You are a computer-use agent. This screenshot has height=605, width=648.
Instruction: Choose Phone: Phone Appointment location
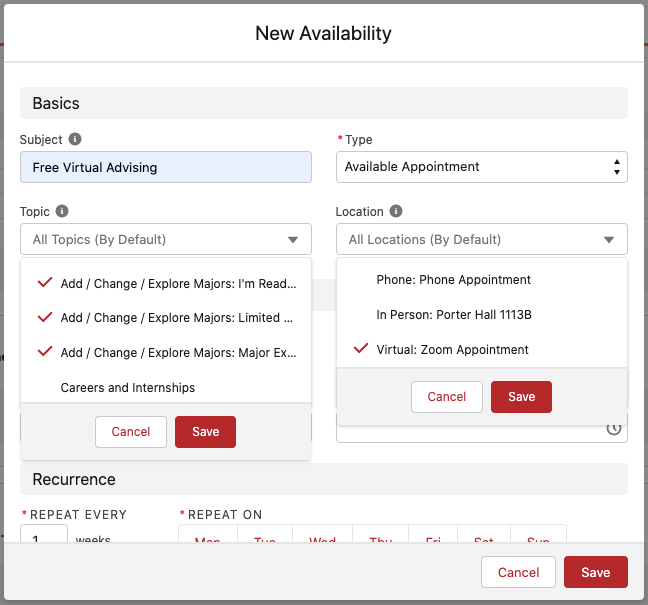[x=453, y=280]
